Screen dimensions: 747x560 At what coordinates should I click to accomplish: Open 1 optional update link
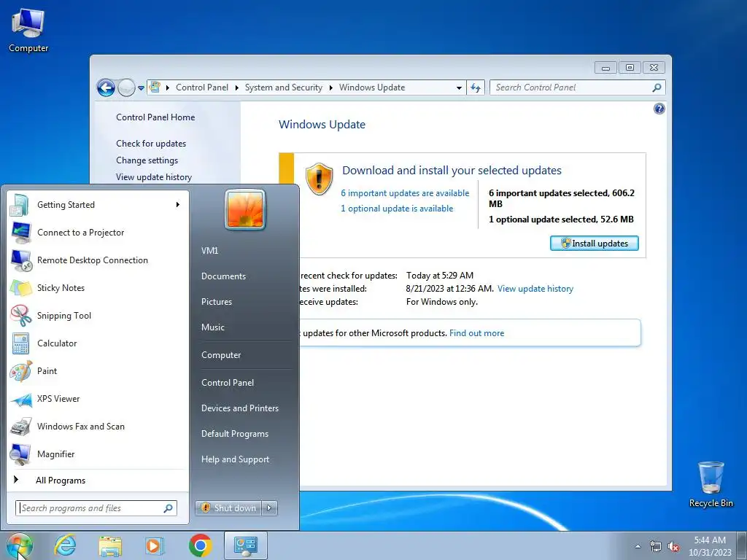[x=397, y=209]
